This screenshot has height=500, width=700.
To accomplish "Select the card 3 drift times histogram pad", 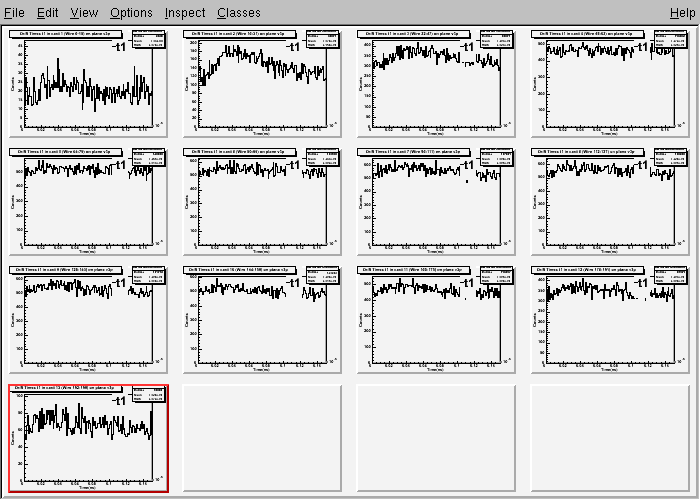I will [x=436, y=83].
